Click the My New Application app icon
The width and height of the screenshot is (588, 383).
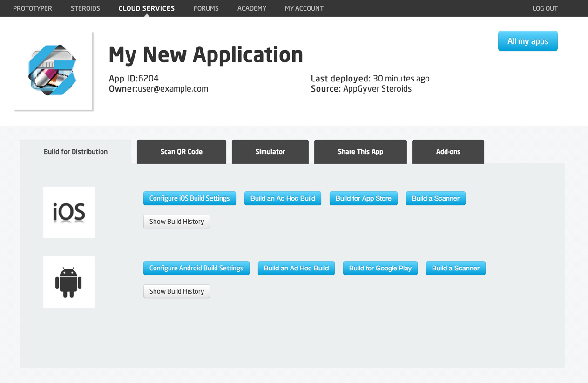pyautogui.click(x=53, y=71)
